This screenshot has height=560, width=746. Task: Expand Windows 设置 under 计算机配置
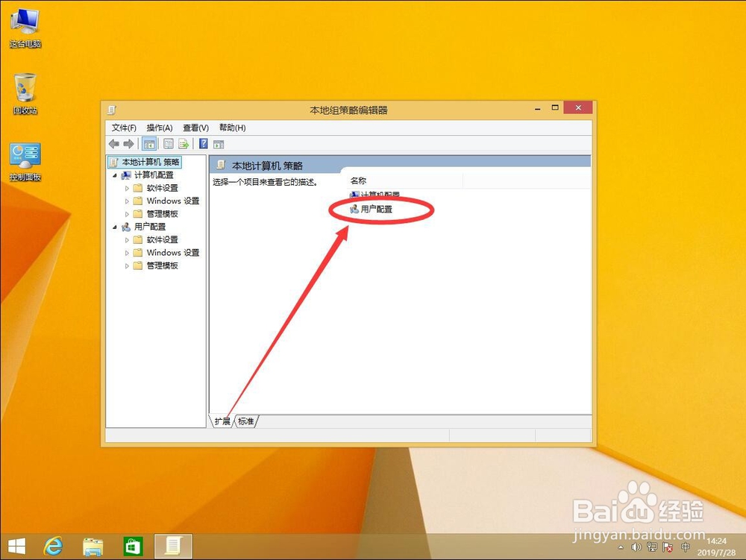click(127, 201)
